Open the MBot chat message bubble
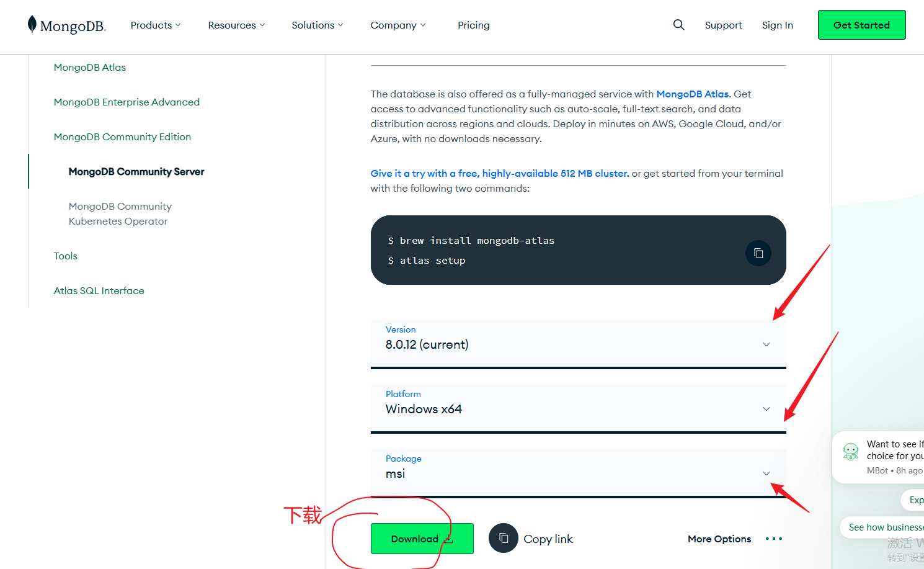Viewport: 924px width, 569px height. tap(878, 457)
